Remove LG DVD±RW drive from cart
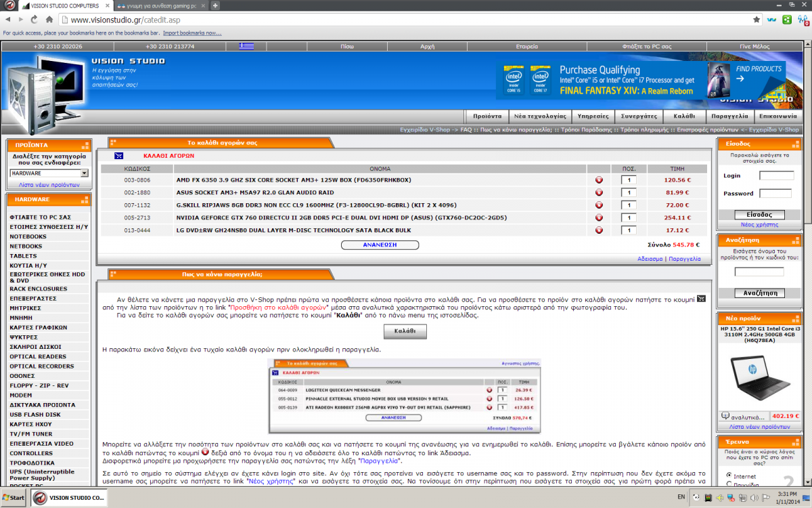The image size is (812, 508). [599, 230]
